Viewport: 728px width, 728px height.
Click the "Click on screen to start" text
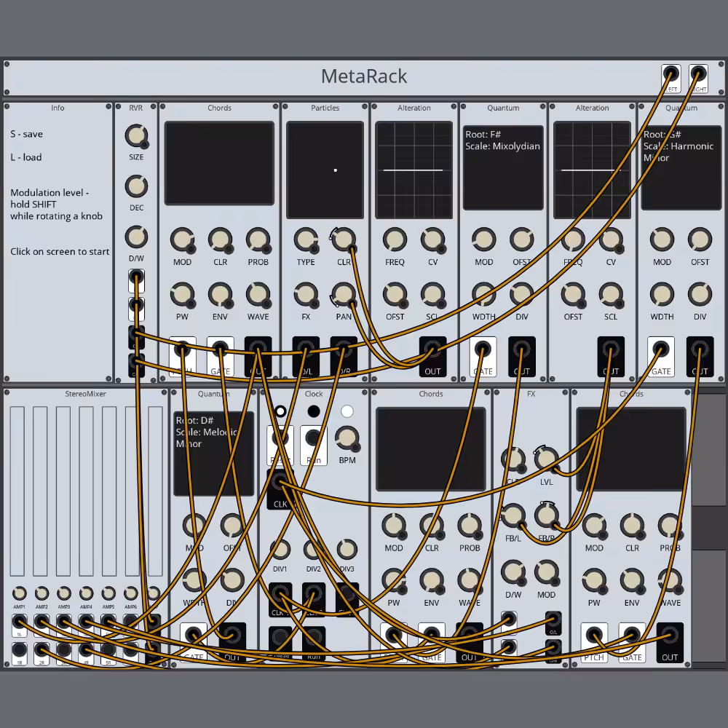coord(60,252)
